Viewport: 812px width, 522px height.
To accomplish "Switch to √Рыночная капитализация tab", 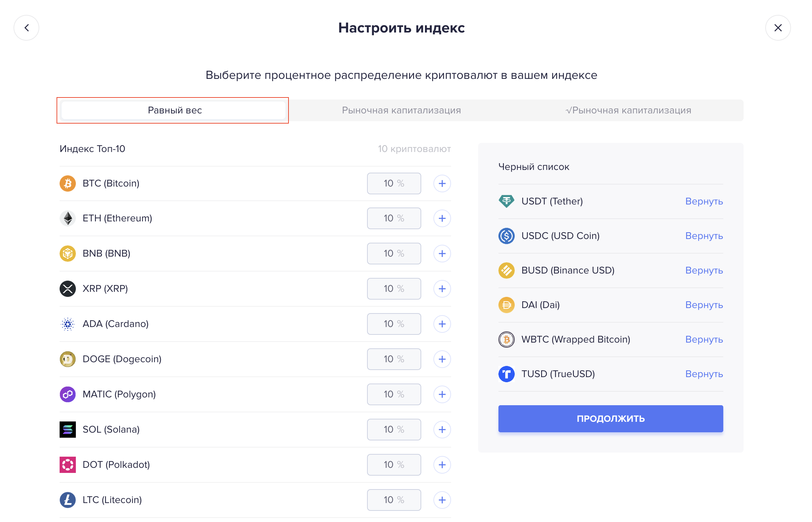I will [x=628, y=110].
